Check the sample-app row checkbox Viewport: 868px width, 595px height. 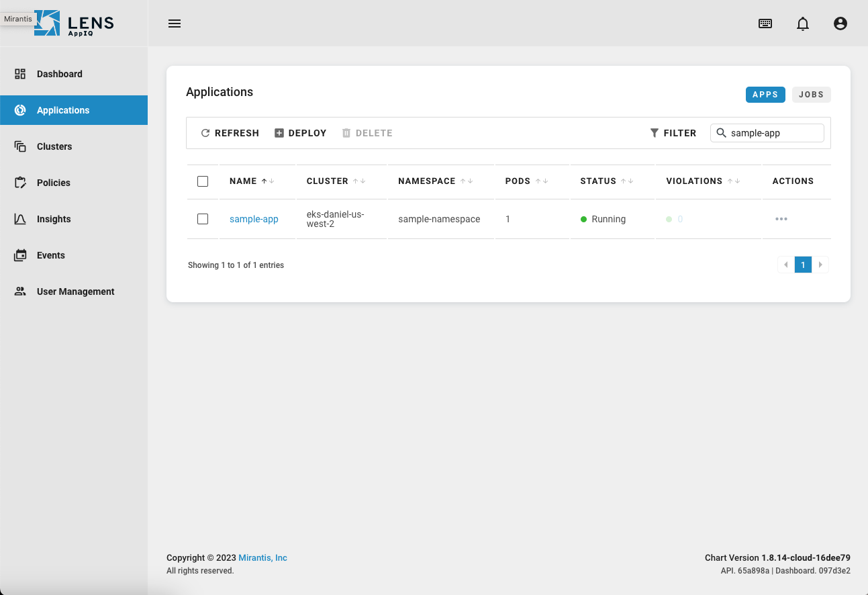pos(203,219)
